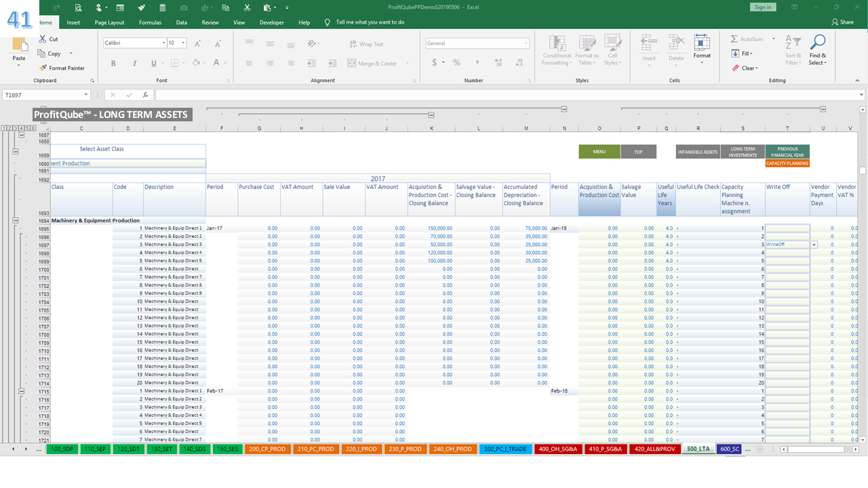The image size is (868, 488).
Task: Toggle Bold formatting
Action: (113, 63)
